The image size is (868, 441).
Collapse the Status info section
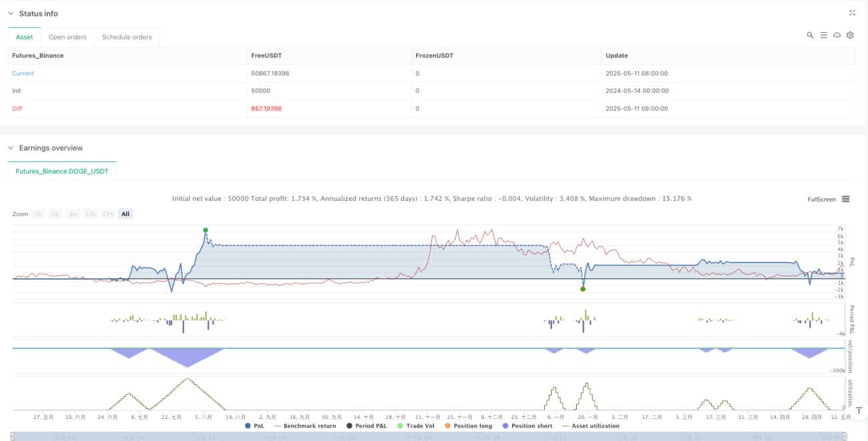tap(11, 13)
